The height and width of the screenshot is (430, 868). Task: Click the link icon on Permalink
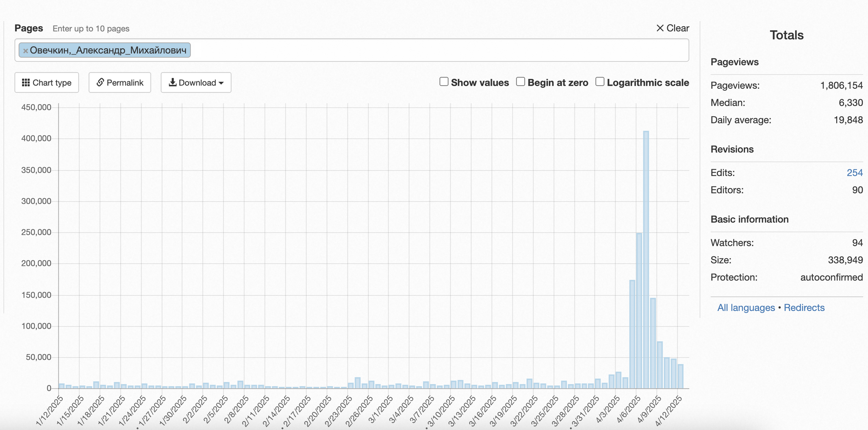100,82
